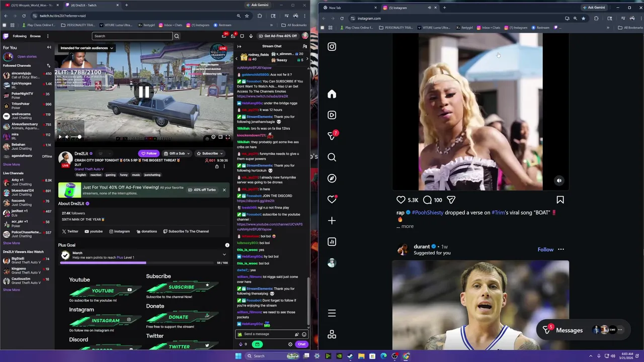Screen dimensions: 644x362
Task: Expand the Plus Goal chevron
Action: tap(224, 255)
